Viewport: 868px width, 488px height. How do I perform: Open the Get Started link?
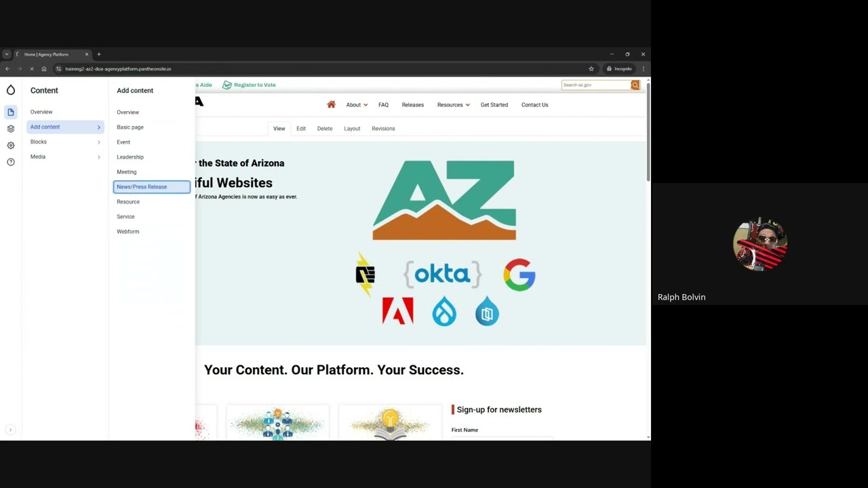494,104
